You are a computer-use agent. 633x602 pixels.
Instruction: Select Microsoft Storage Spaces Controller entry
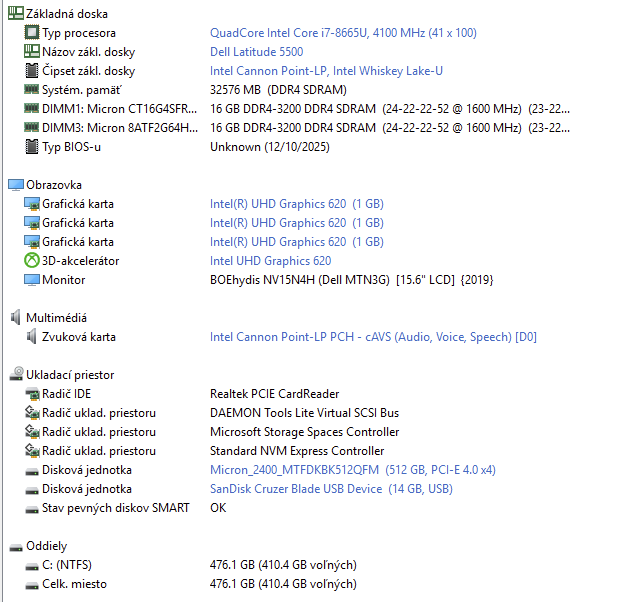tap(304, 432)
